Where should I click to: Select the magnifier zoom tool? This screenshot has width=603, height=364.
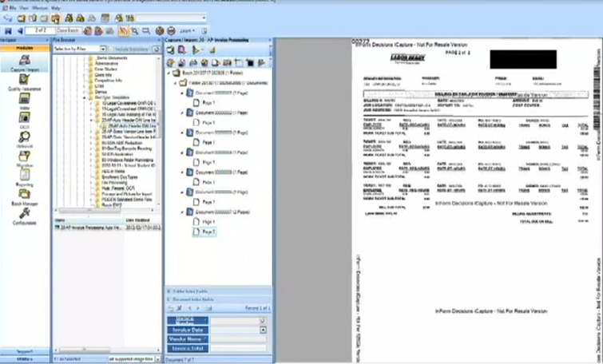(x=135, y=31)
